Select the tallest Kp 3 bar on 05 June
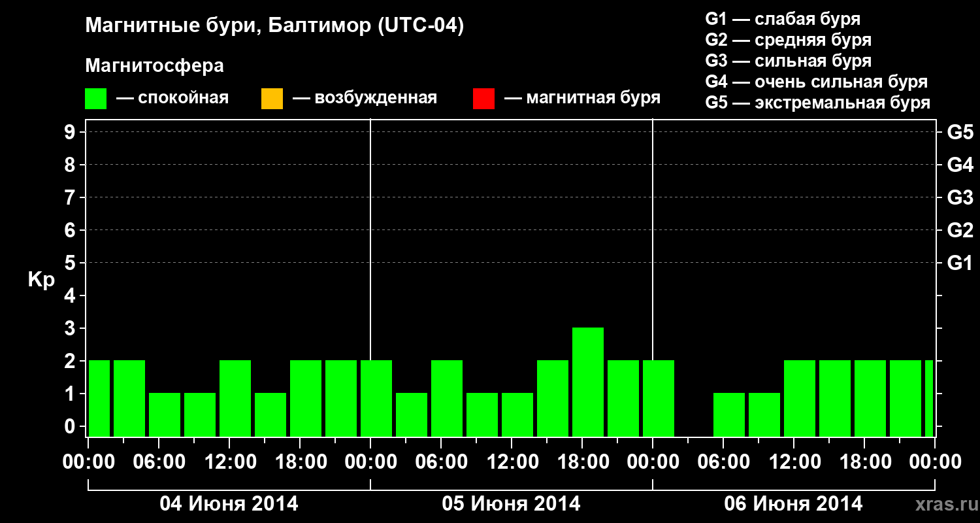The height and width of the screenshot is (523, 980). (588, 382)
